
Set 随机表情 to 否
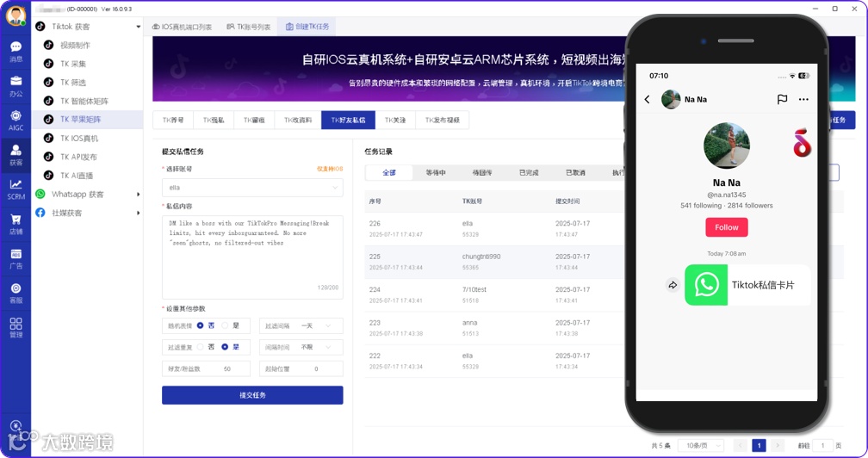pyautogui.click(x=201, y=325)
